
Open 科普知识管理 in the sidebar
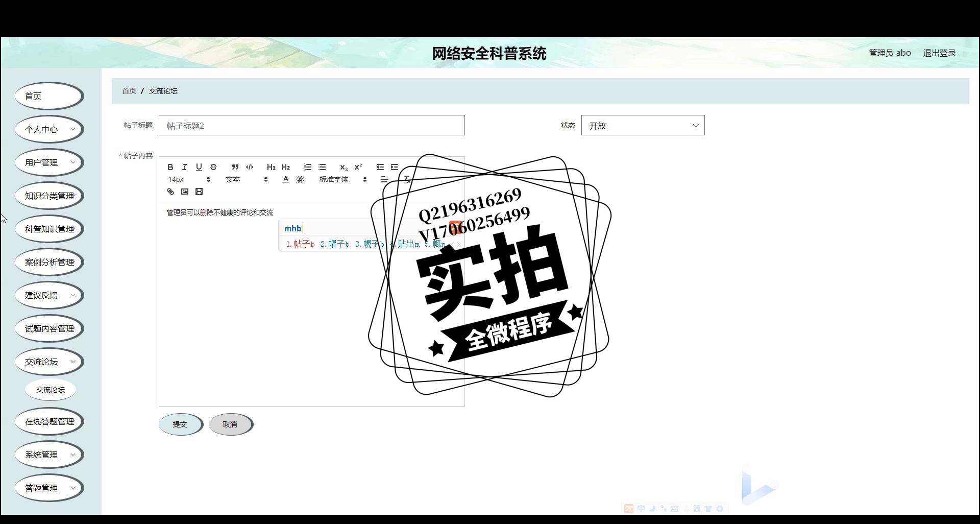[49, 229]
